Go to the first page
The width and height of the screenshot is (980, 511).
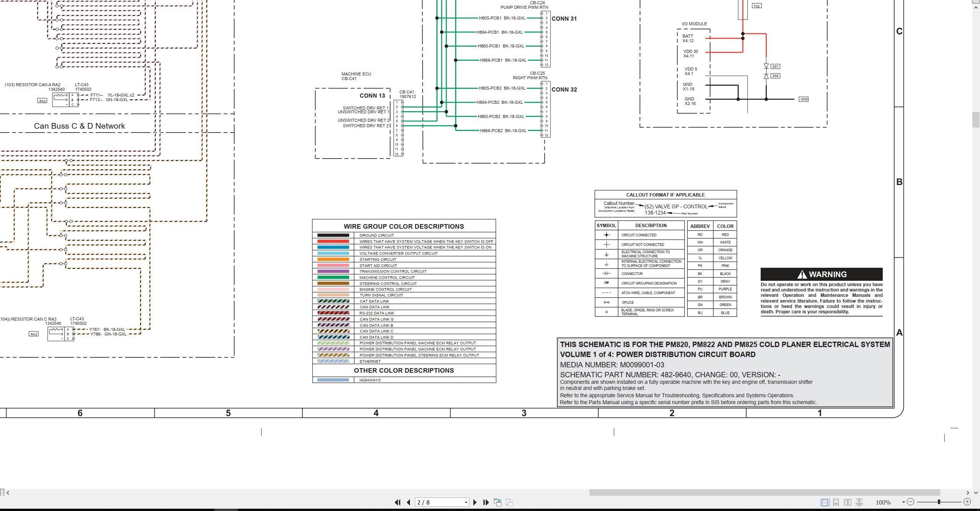pos(398,502)
